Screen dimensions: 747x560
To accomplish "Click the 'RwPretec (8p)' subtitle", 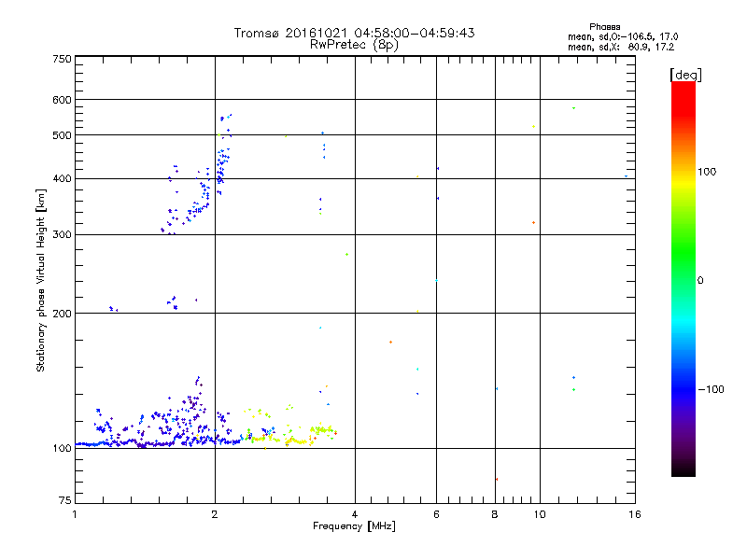I will (x=354, y=45).
